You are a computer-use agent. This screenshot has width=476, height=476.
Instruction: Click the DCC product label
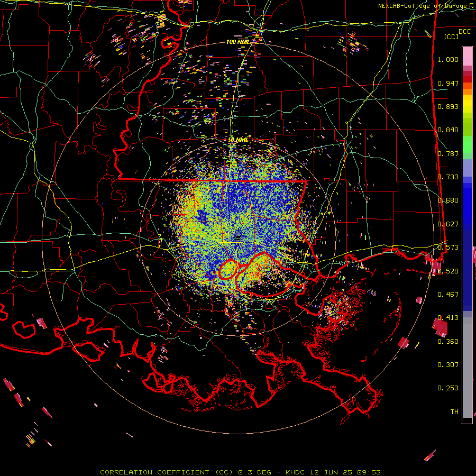tap(464, 32)
